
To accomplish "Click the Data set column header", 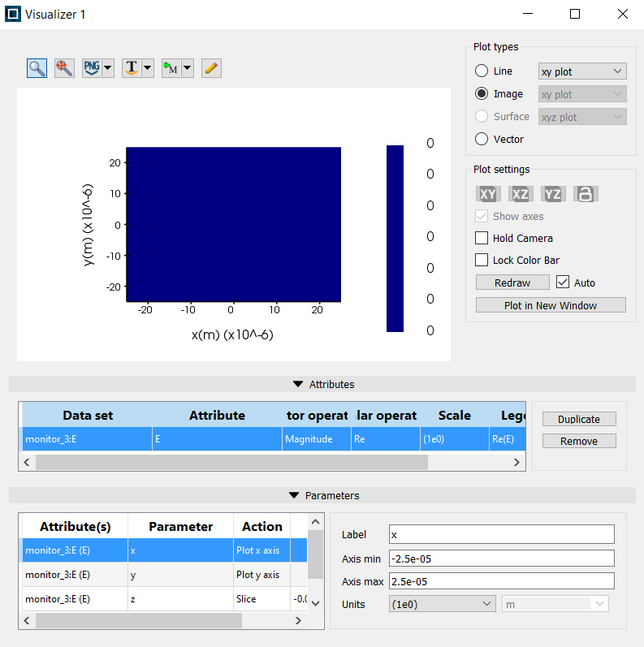I will [87, 415].
